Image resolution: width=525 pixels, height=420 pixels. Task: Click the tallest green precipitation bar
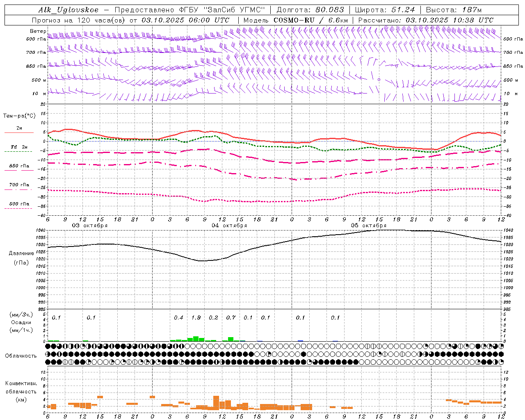pos(196,339)
